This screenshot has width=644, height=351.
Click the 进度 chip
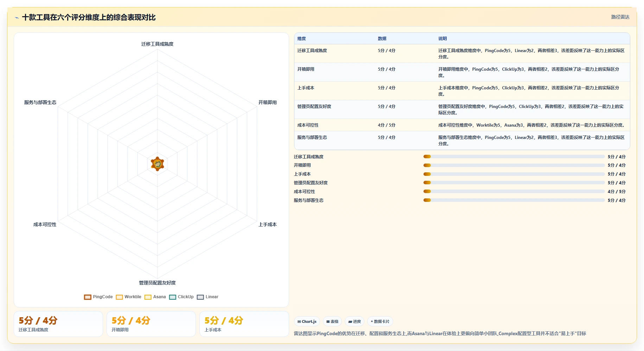pos(355,321)
